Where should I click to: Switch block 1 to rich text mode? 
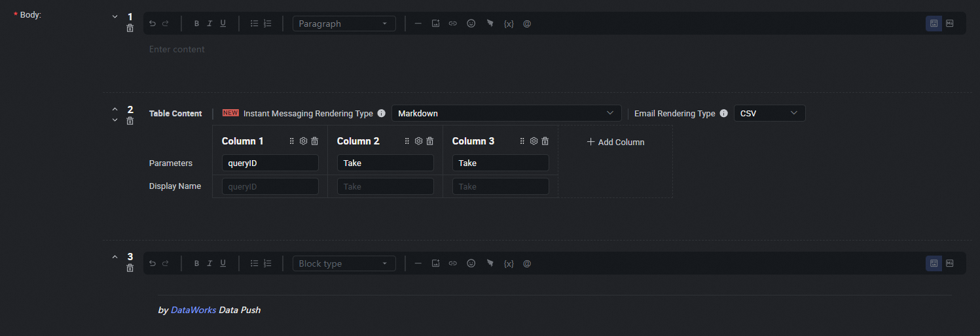pyautogui.click(x=934, y=24)
